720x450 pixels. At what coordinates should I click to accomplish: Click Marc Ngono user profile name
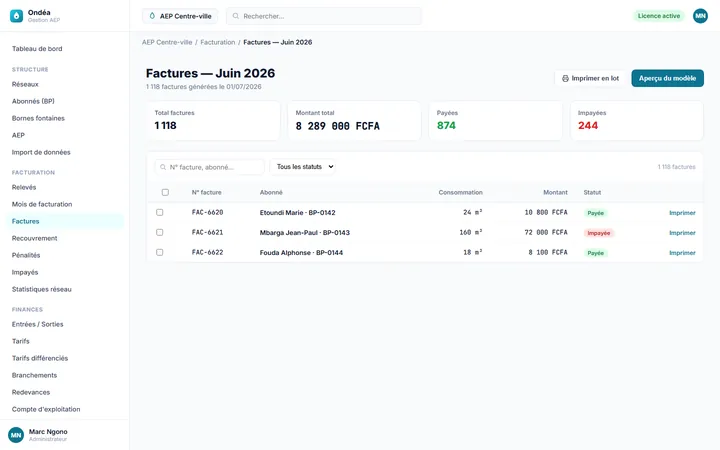(48, 432)
